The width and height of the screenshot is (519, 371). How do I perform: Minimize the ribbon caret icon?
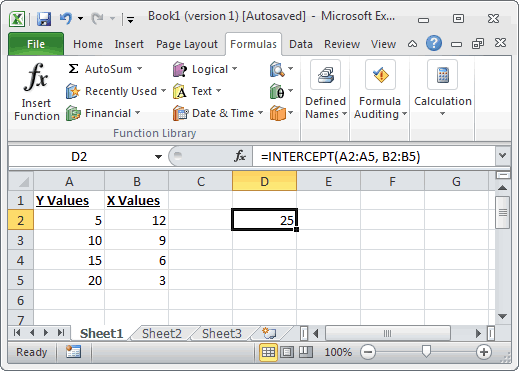(x=412, y=44)
